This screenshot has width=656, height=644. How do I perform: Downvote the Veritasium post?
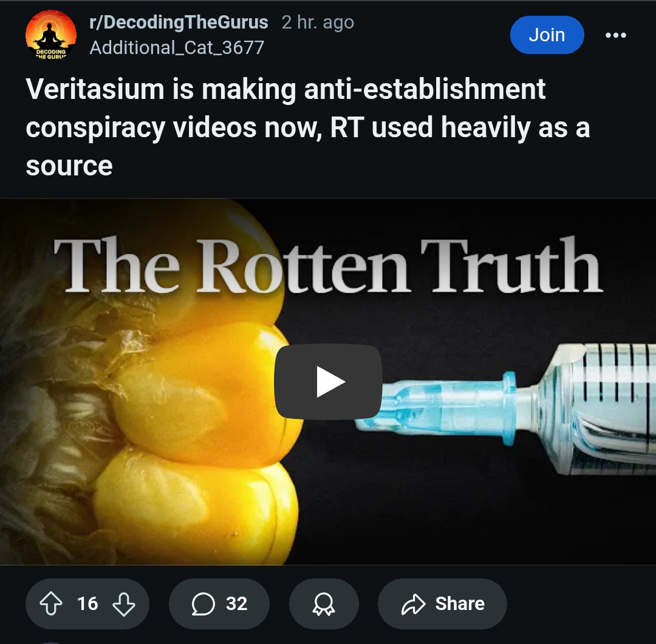pyautogui.click(x=124, y=603)
